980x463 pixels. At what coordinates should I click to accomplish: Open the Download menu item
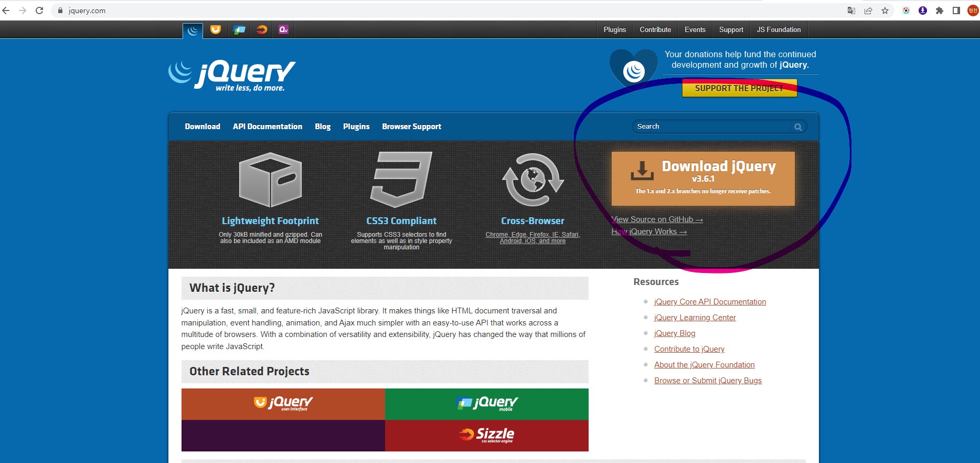203,127
